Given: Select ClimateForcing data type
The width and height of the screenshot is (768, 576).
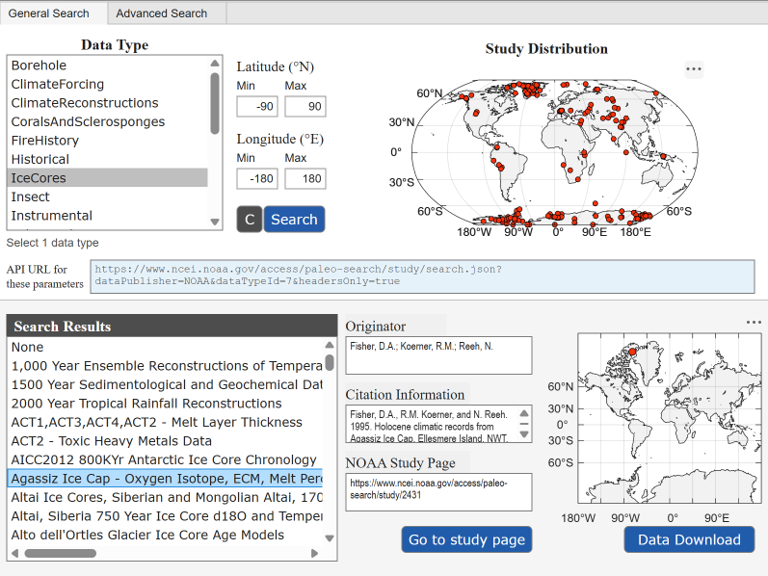Looking at the screenshot, I should pyautogui.click(x=107, y=84).
